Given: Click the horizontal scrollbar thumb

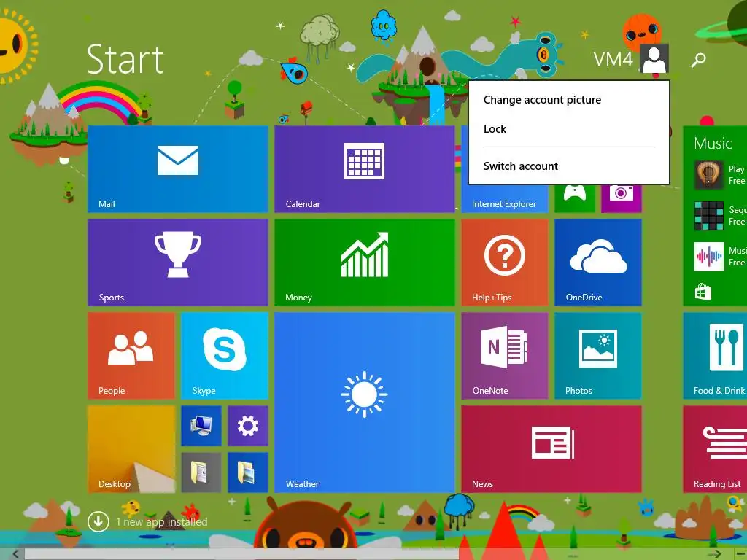Looking at the screenshot, I should pyautogui.click(x=241, y=554).
